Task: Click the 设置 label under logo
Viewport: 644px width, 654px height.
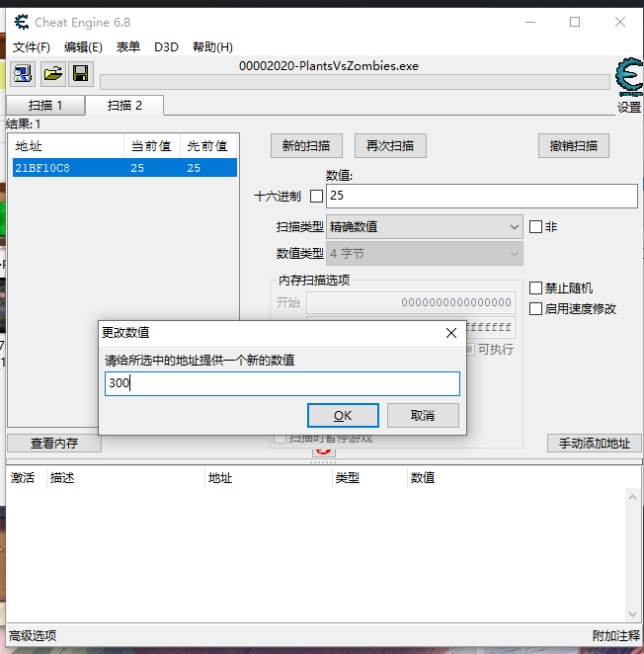Action: coord(629,108)
